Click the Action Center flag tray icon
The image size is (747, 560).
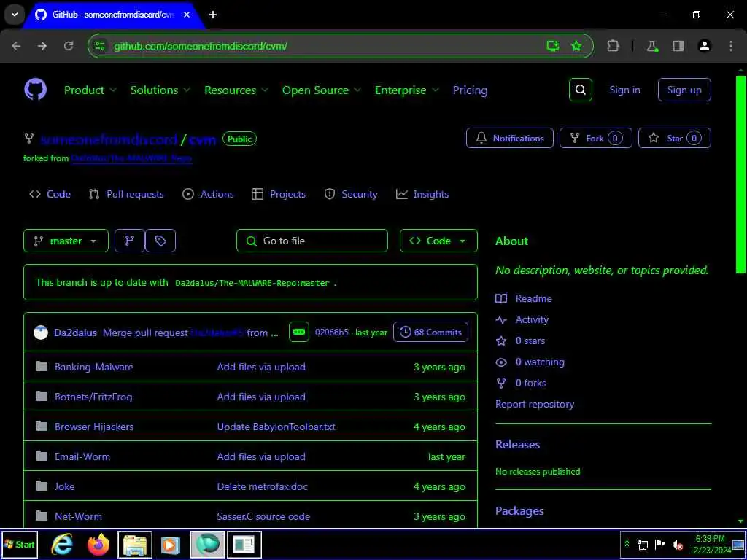pos(659,544)
